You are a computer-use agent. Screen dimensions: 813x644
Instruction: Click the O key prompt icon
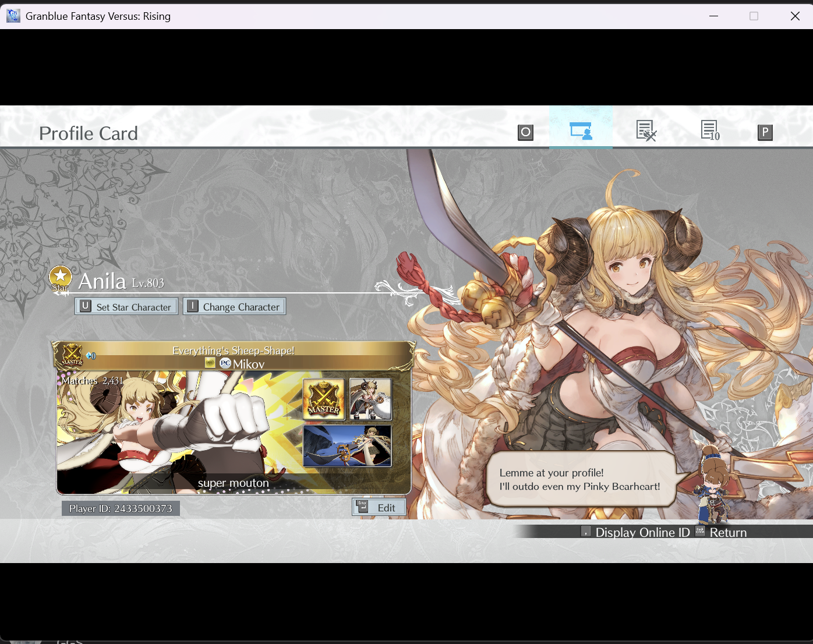pos(525,133)
